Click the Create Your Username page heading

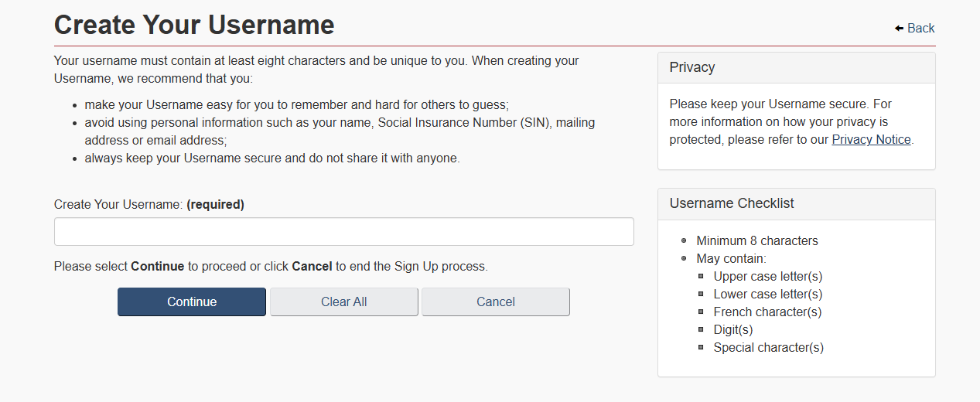[x=194, y=25]
